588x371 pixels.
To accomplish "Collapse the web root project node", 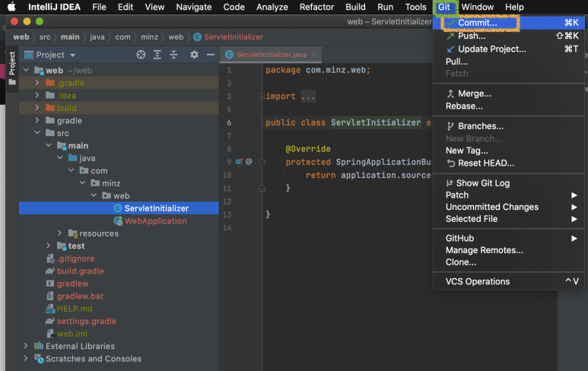I will pos(27,70).
